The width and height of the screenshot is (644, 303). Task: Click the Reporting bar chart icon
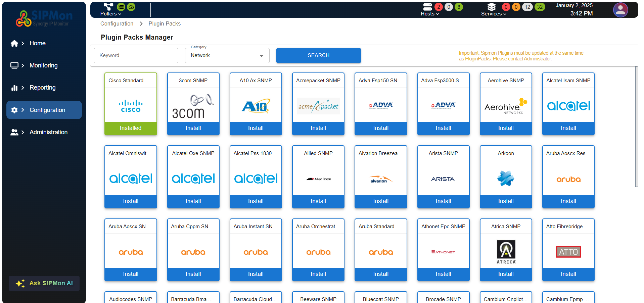click(14, 88)
